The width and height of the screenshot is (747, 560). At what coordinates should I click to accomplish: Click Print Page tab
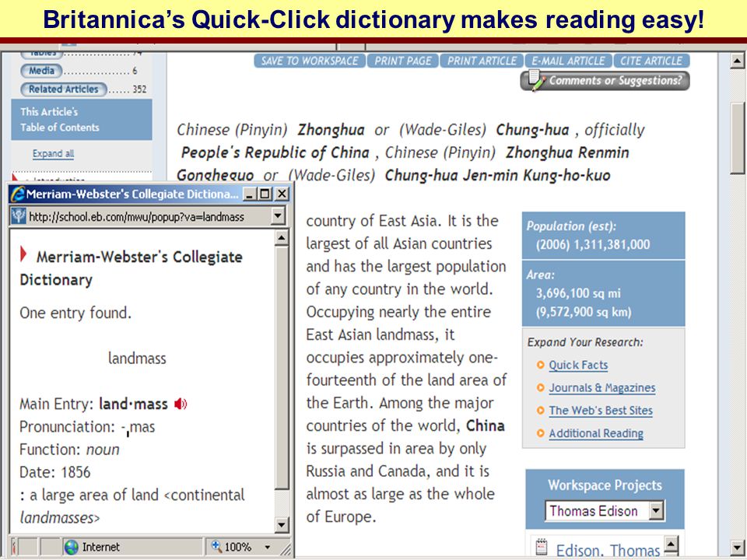402,61
